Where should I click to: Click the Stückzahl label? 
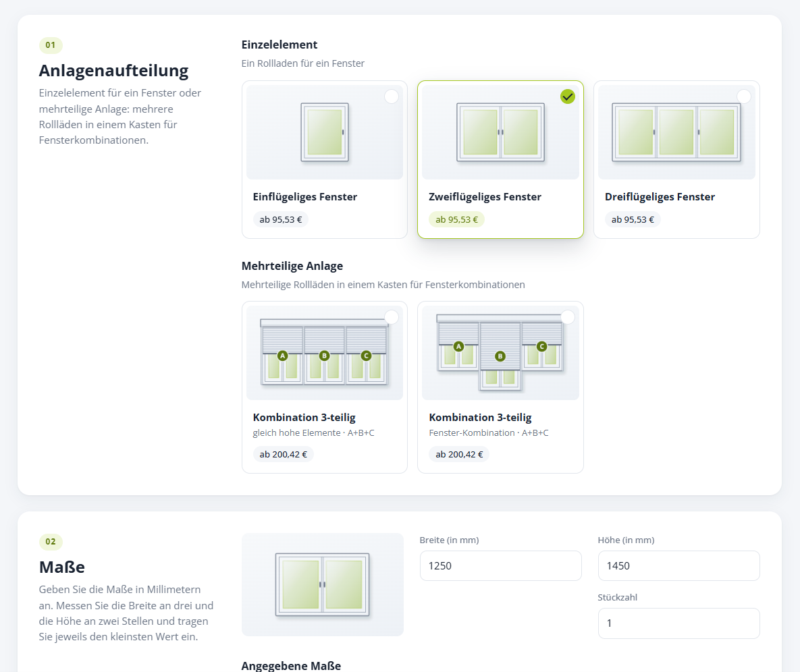click(617, 598)
